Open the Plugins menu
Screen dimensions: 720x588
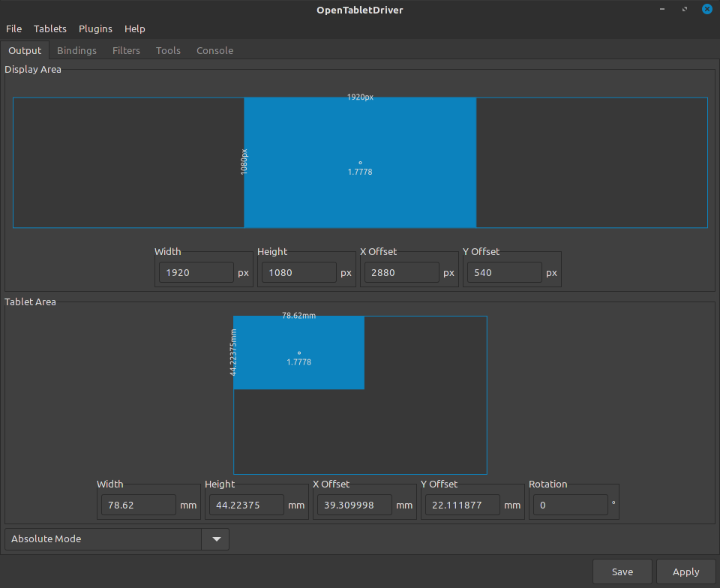(x=95, y=29)
